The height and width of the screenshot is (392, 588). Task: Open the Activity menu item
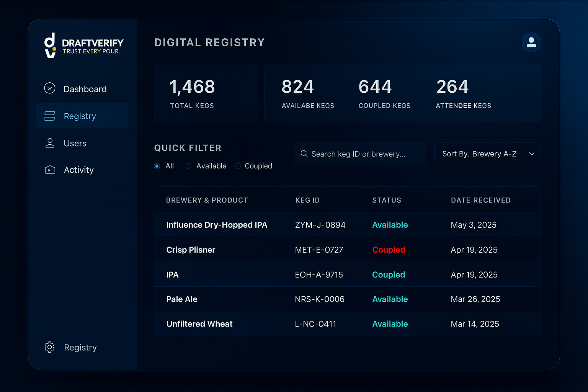click(78, 170)
